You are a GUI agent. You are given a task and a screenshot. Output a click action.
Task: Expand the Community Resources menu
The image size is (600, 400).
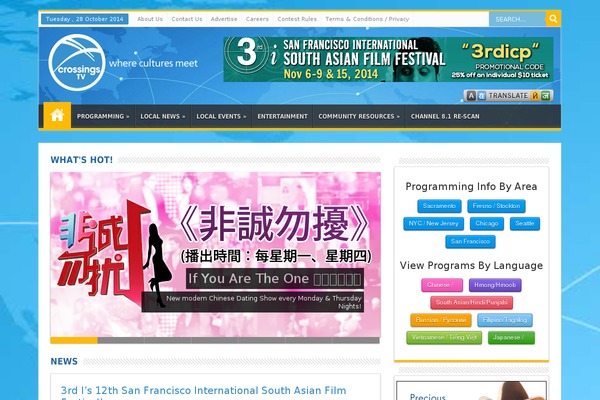pyautogui.click(x=359, y=116)
